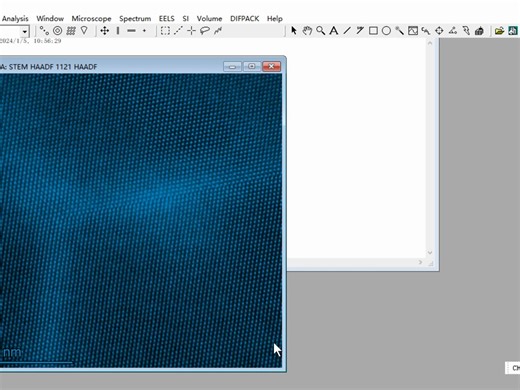
Task: Click the right arrow of horizontal scrollbar
Action: (420, 262)
